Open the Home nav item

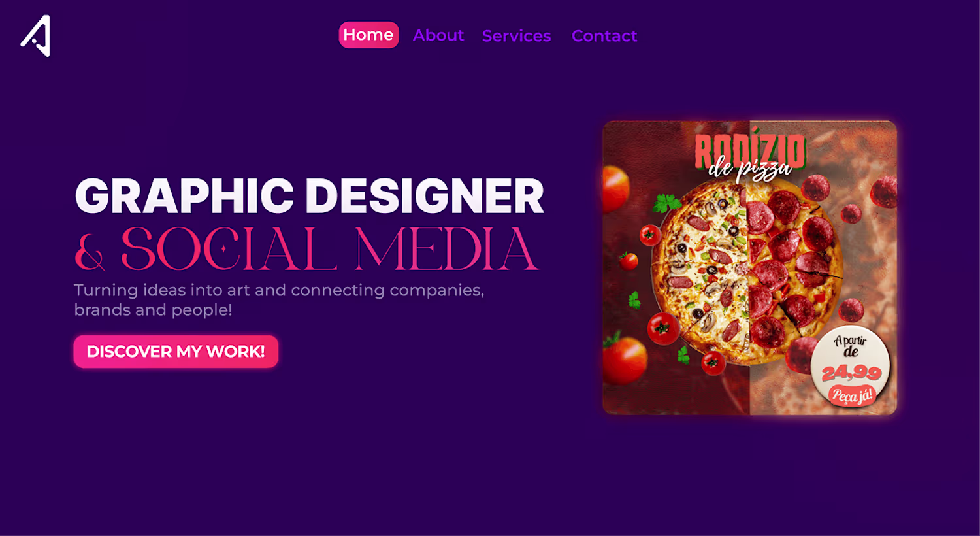368,35
